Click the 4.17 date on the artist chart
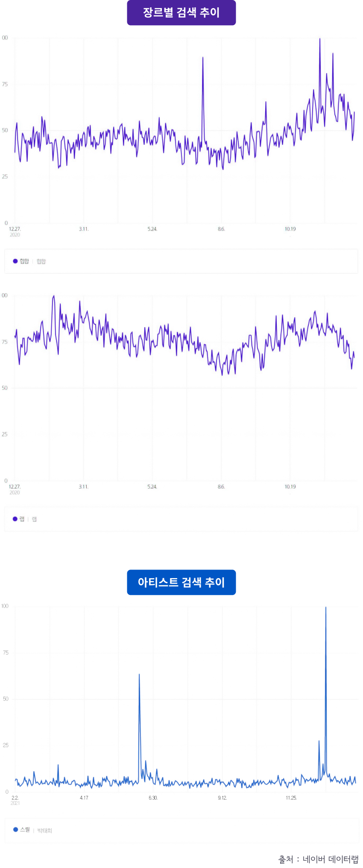This screenshot has height=868, width=363. [x=84, y=798]
